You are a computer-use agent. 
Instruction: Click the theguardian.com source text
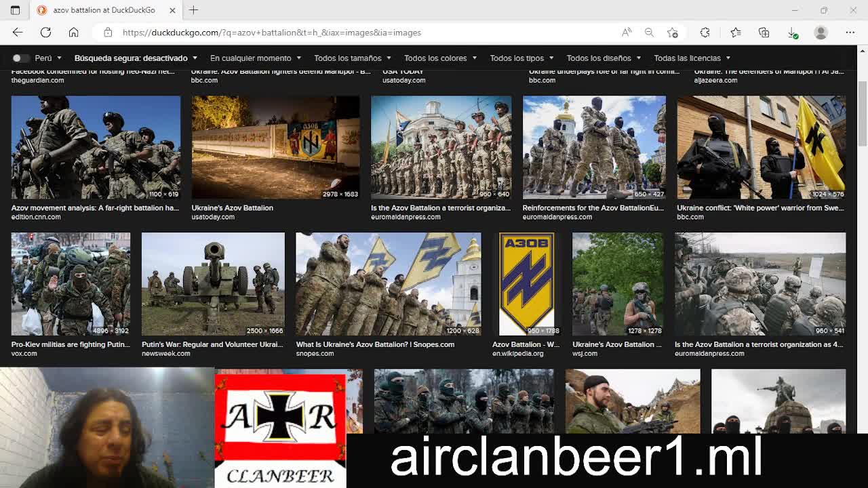tap(37, 80)
